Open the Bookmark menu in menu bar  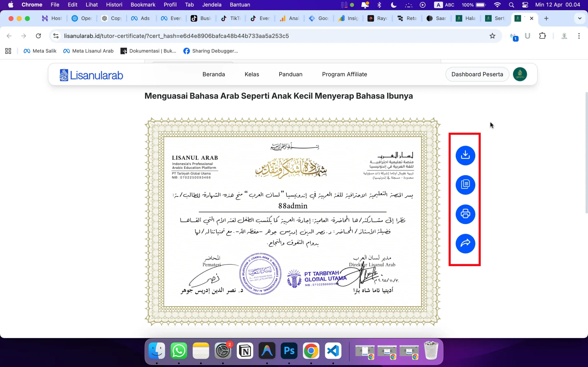143,5
